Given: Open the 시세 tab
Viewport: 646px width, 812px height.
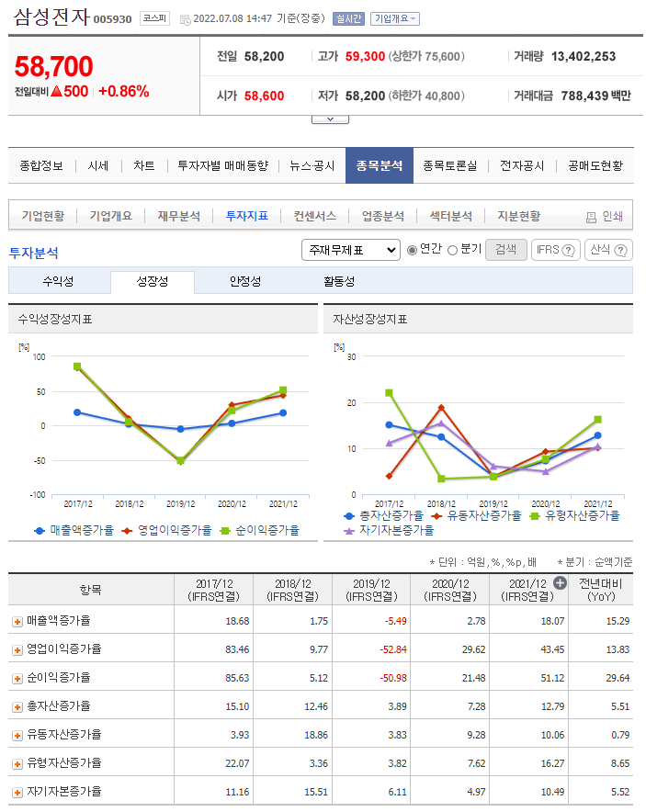Looking at the screenshot, I should tap(98, 165).
